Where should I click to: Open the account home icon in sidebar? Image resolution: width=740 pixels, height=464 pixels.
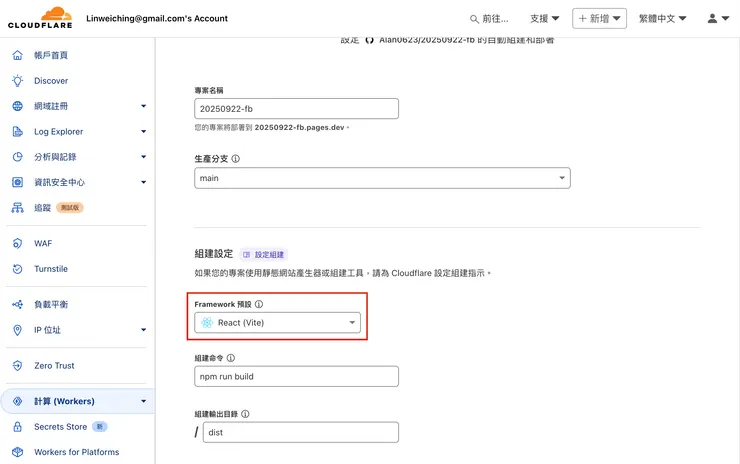click(17, 55)
